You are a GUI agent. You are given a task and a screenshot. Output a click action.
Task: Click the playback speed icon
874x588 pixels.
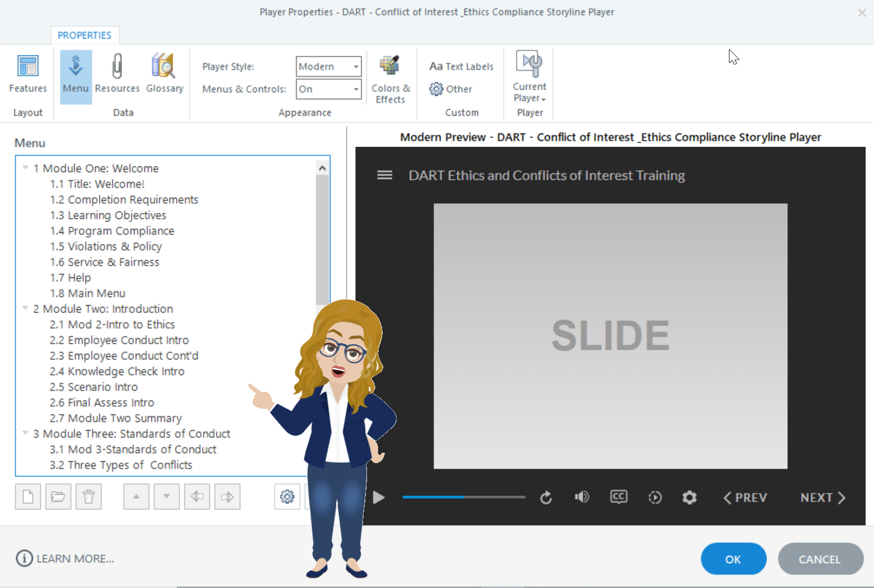pyautogui.click(x=655, y=497)
